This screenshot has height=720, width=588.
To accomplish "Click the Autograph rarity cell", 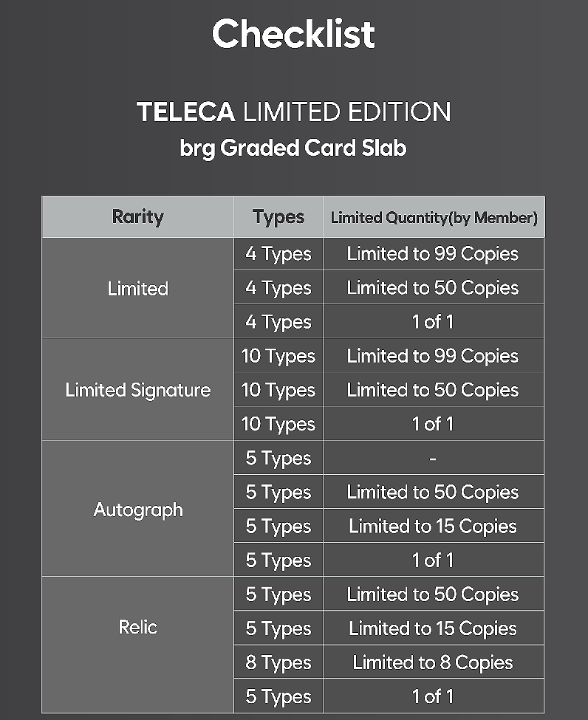I will point(138,510).
